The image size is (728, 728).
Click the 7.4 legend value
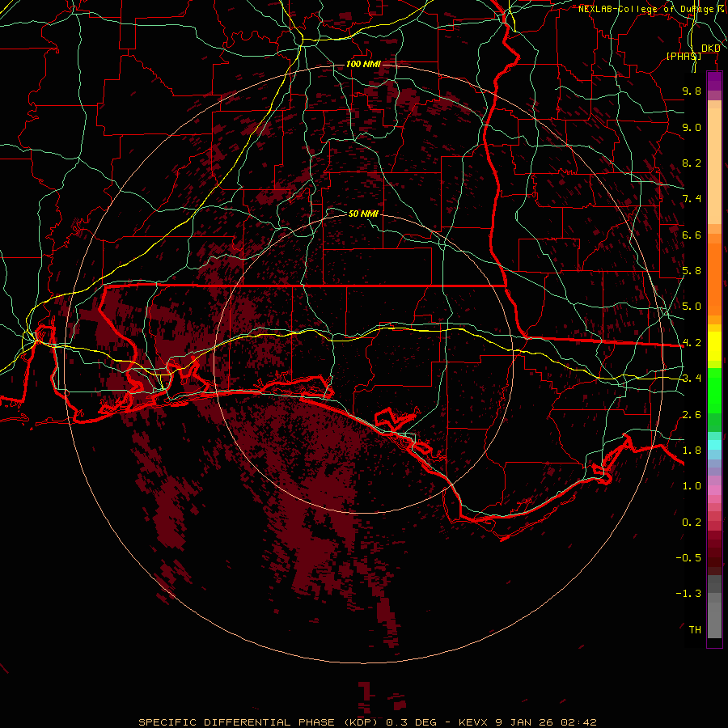(692, 199)
